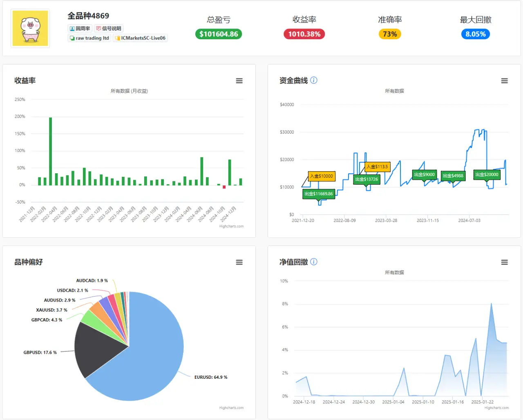Click the blue 8.05% 最大回撤 badge

[x=476, y=34]
